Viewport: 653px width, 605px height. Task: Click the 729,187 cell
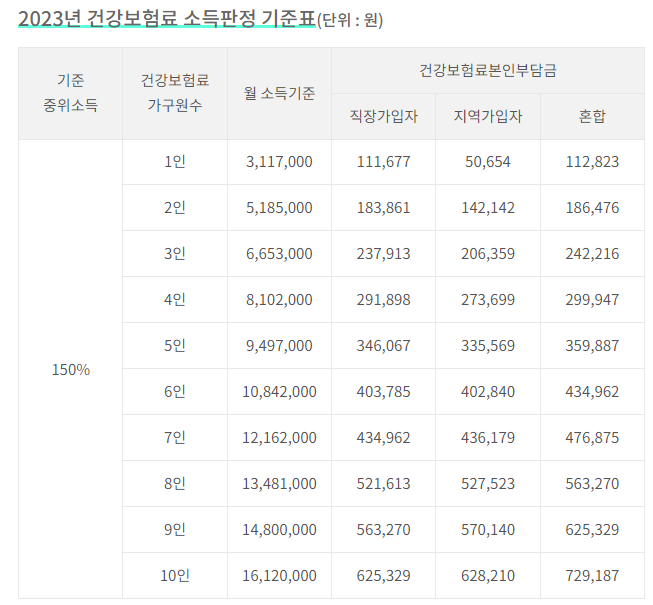[x=592, y=575]
